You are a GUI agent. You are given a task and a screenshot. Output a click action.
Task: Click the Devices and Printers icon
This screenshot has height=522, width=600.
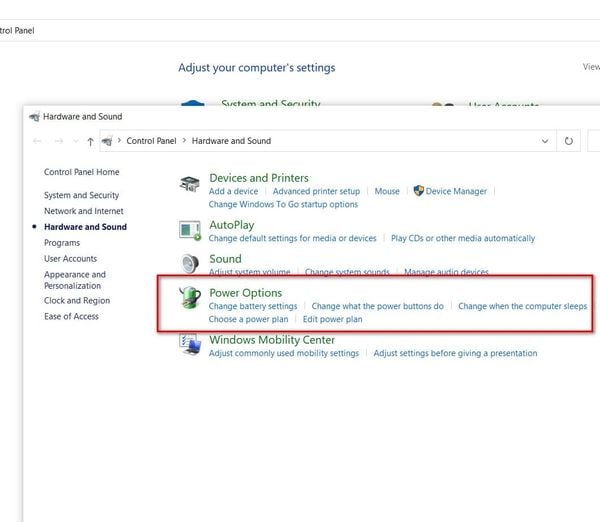[189, 184]
